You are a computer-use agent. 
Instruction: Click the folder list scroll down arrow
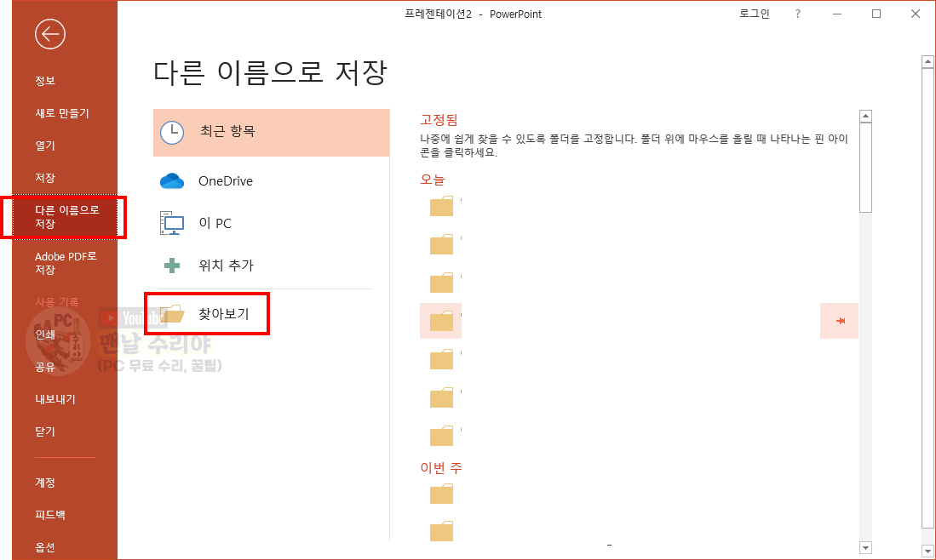point(865,547)
